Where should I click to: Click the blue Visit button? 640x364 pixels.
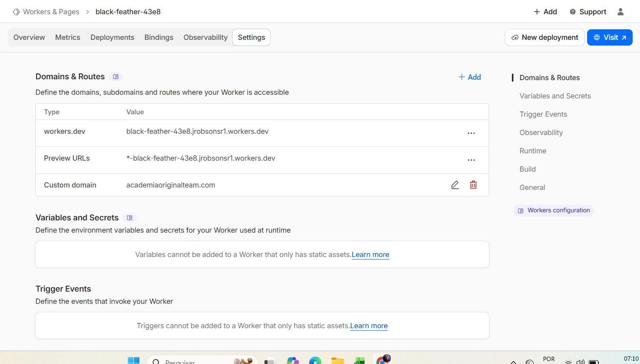pos(609,37)
